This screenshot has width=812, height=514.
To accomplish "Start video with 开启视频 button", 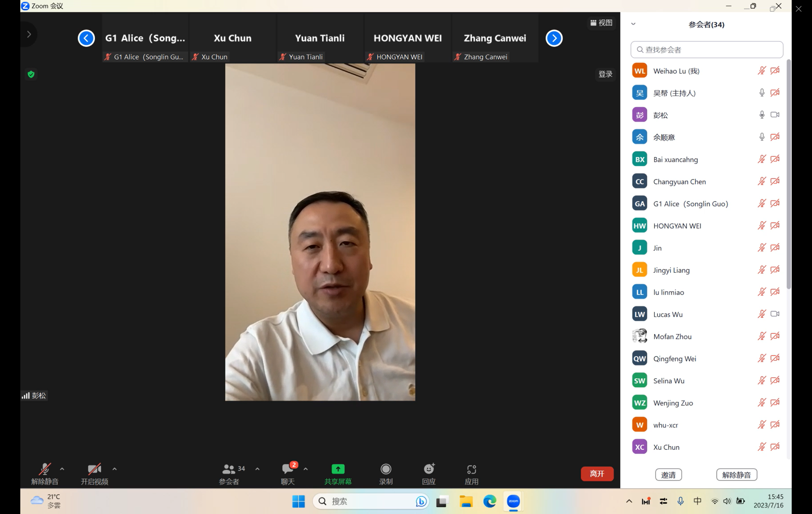I will 94,469.
